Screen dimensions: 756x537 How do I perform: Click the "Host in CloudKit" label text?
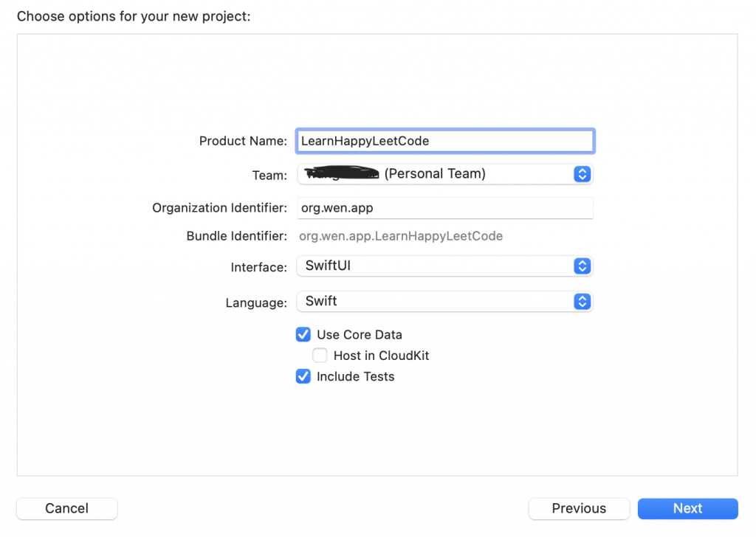[x=381, y=356]
